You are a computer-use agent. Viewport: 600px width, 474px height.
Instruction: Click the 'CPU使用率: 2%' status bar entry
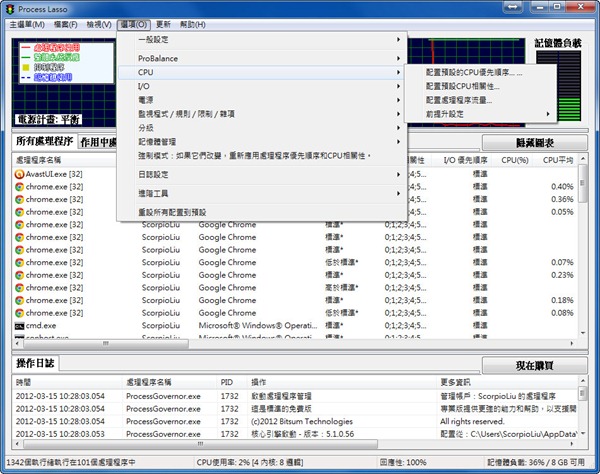click(250, 463)
